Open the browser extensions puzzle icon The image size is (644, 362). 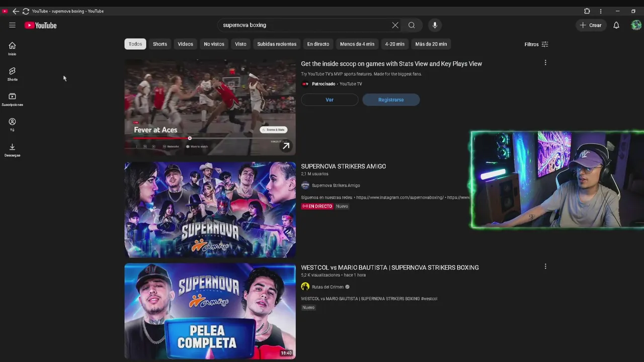click(x=587, y=11)
